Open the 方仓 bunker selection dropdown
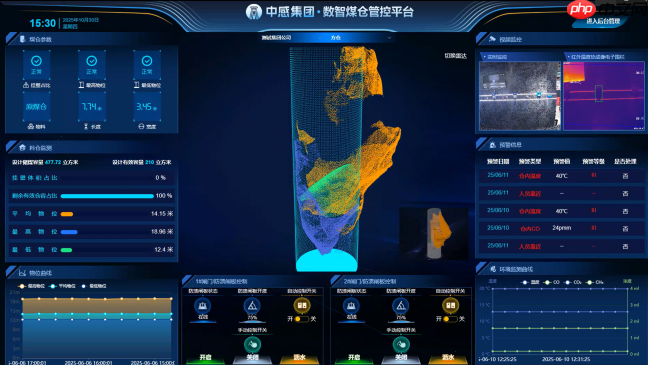The width and height of the screenshot is (648, 365). (360, 38)
